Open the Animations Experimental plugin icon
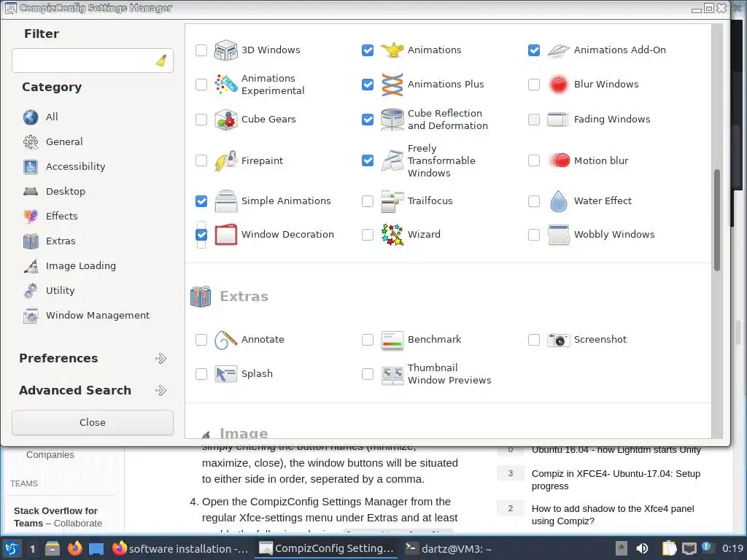The width and height of the screenshot is (747, 560). point(226,85)
